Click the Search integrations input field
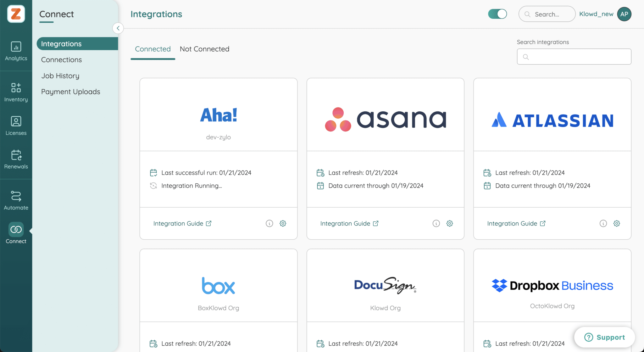 coord(574,57)
